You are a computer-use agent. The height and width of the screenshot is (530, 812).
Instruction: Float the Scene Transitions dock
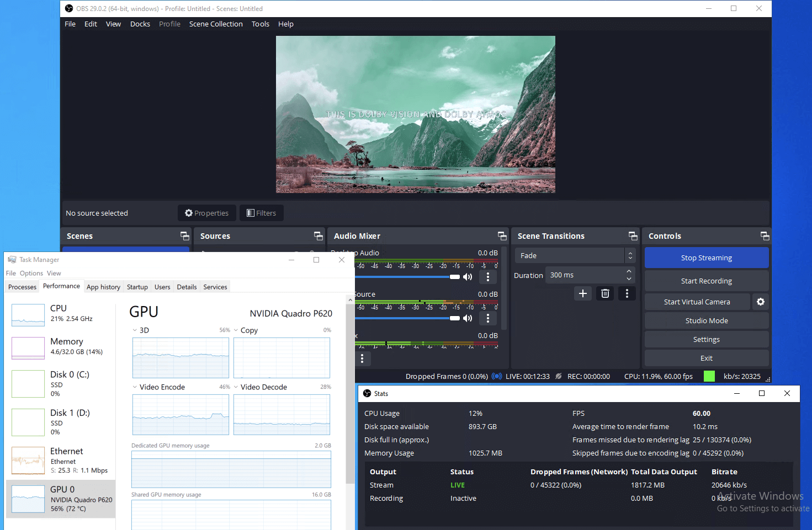coord(633,236)
